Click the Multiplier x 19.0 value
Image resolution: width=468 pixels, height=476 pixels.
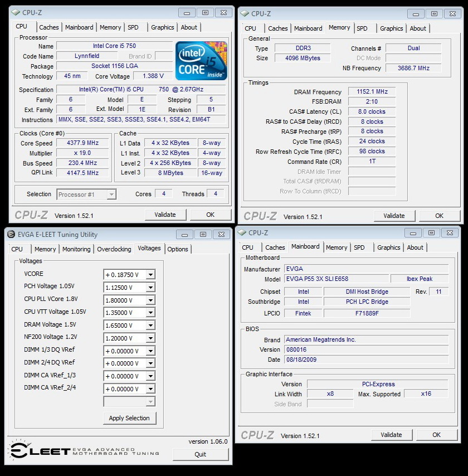82,153
